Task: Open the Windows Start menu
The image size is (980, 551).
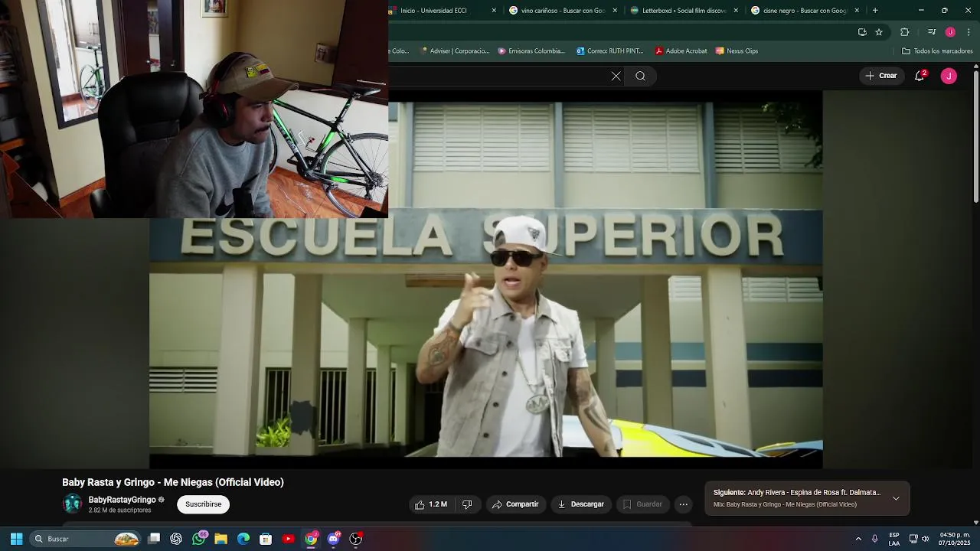Action: 16,539
